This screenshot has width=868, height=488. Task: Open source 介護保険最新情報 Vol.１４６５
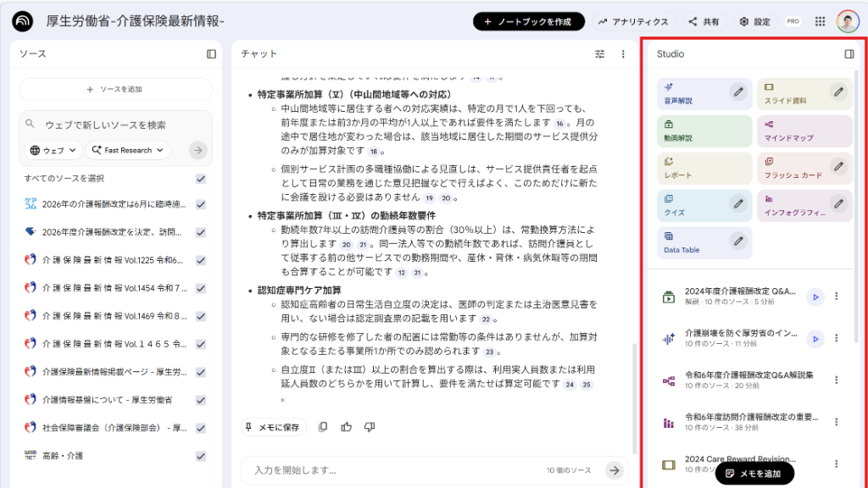coord(114,344)
